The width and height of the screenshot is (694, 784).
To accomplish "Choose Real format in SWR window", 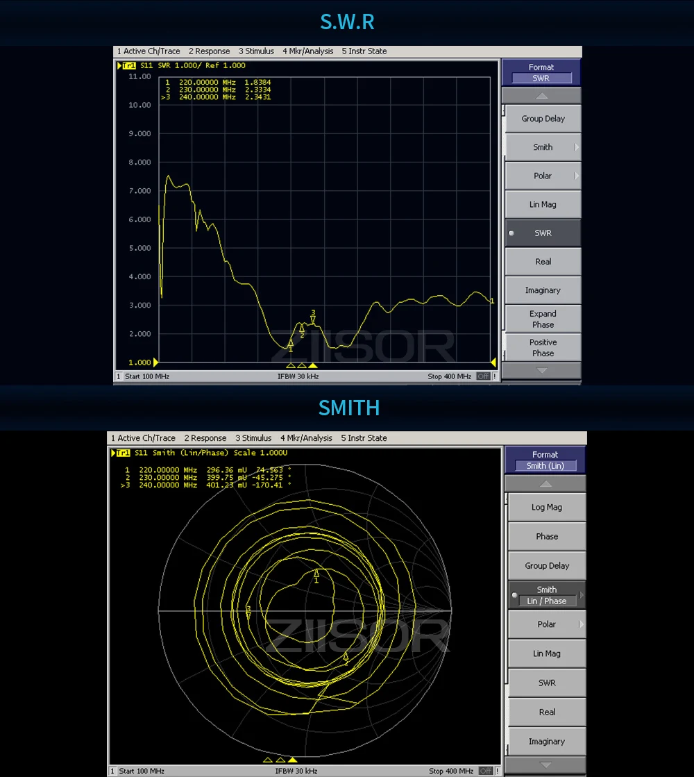I will 543,262.
